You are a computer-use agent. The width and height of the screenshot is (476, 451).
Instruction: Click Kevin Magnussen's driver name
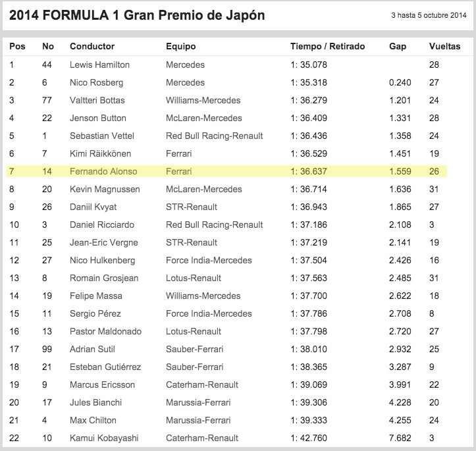pyautogui.click(x=102, y=190)
